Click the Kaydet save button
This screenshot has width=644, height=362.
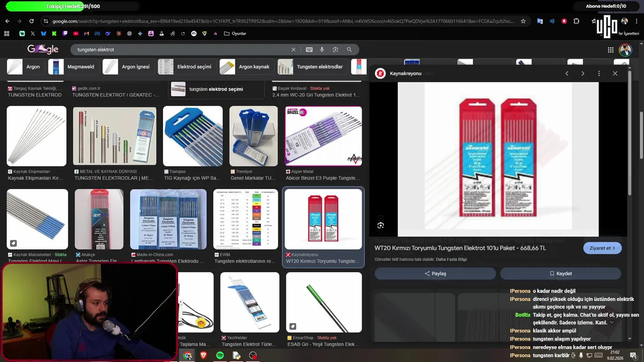pos(560,274)
